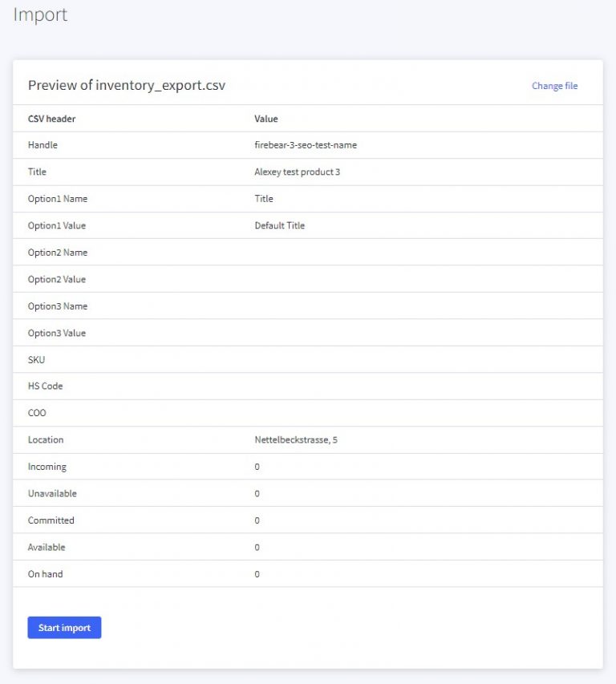Select the COO row
Screen dimensions: 616x684
coord(37,412)
